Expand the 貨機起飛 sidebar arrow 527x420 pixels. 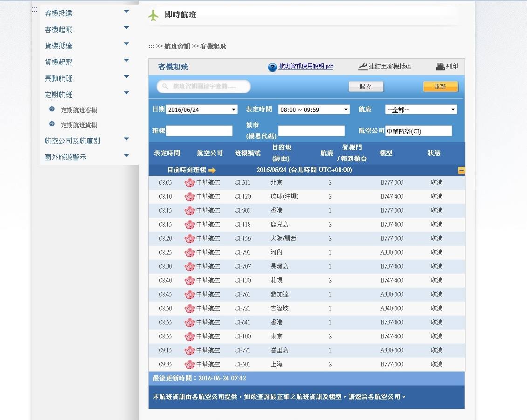(126, 60)
